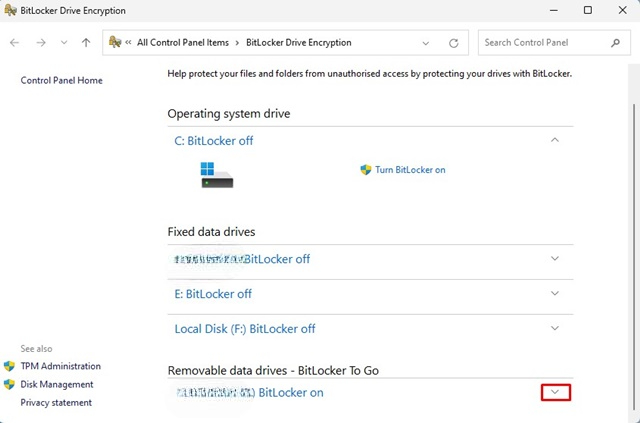This screenshot has width=640, height=423.
Task: Refresh the BitLocker page
Action: pyautogui.click(x=453, y=43)
